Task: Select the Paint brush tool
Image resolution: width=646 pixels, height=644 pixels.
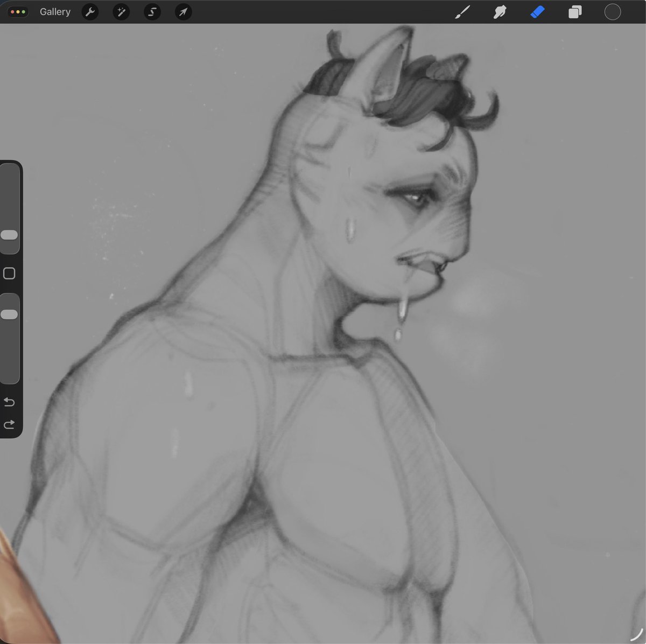Action: point(462,12)
